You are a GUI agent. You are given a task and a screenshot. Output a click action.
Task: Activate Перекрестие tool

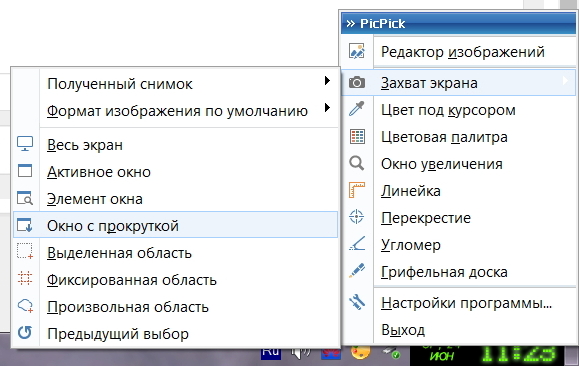(458, 218)
